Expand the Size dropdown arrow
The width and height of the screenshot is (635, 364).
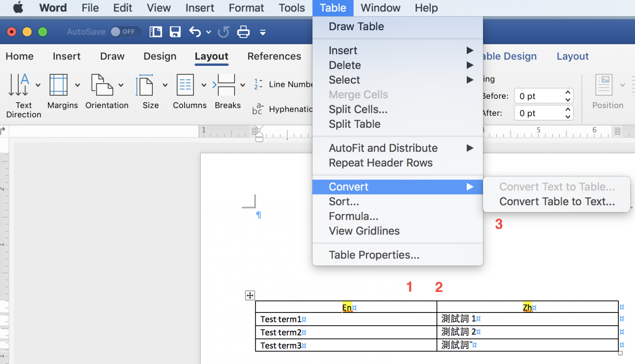coord(165,85)
